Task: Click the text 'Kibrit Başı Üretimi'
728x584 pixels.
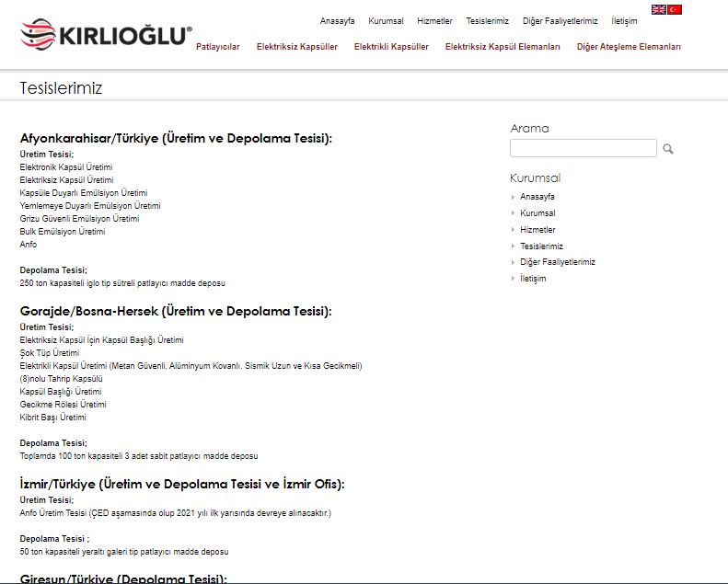Action: [53, 418]
